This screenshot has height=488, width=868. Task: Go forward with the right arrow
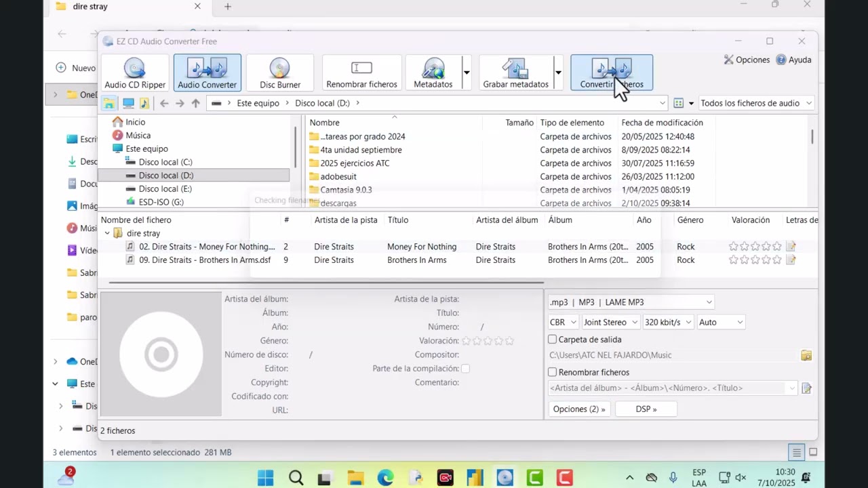(180, 103)
